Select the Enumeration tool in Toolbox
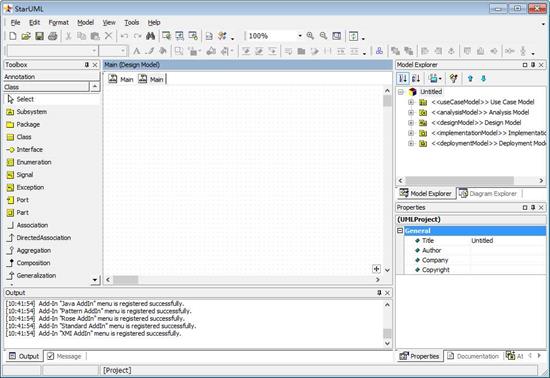The height and width of the screenshot is (378, 550). pyautogui.click(x=52, y=162)
